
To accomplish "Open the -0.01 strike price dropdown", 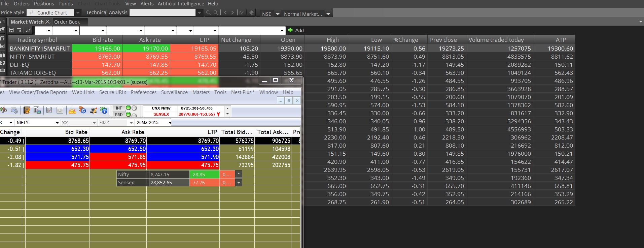I will click(131, 123).
